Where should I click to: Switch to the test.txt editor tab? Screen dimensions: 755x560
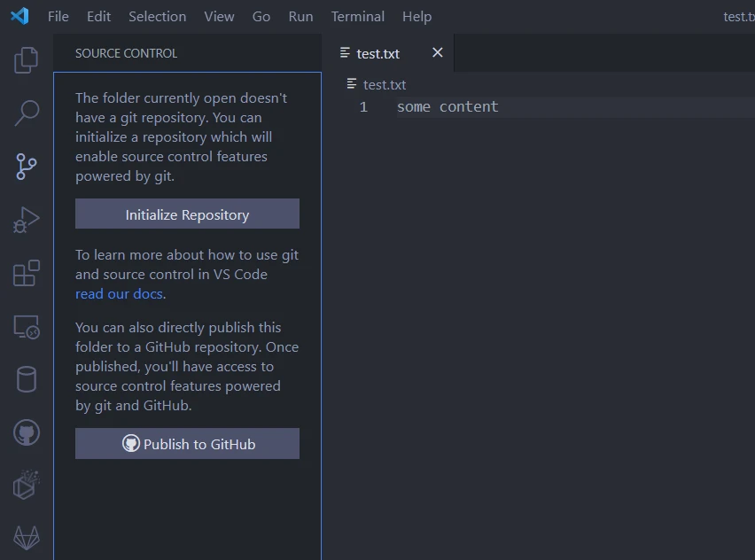[x=377, y=53]
